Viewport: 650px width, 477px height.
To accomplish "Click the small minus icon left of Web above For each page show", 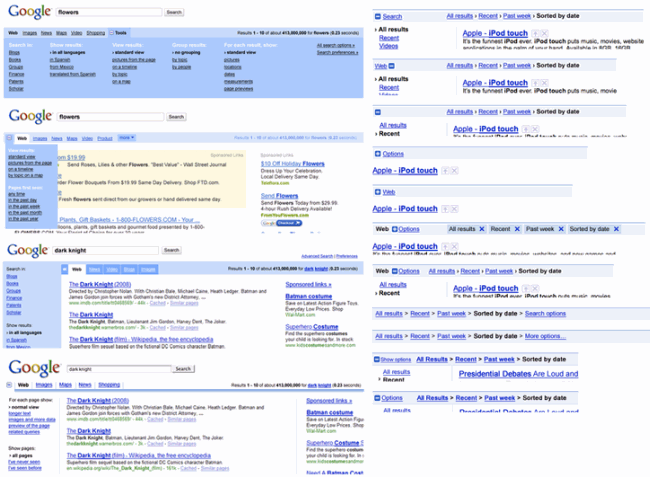I will [9, 385].
